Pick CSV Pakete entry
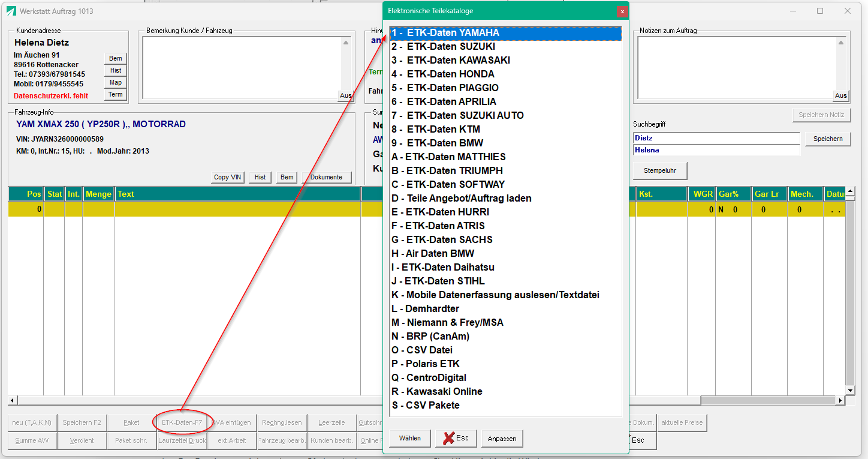The height and width of the screenshot is (459, 868). click(505, 406)
